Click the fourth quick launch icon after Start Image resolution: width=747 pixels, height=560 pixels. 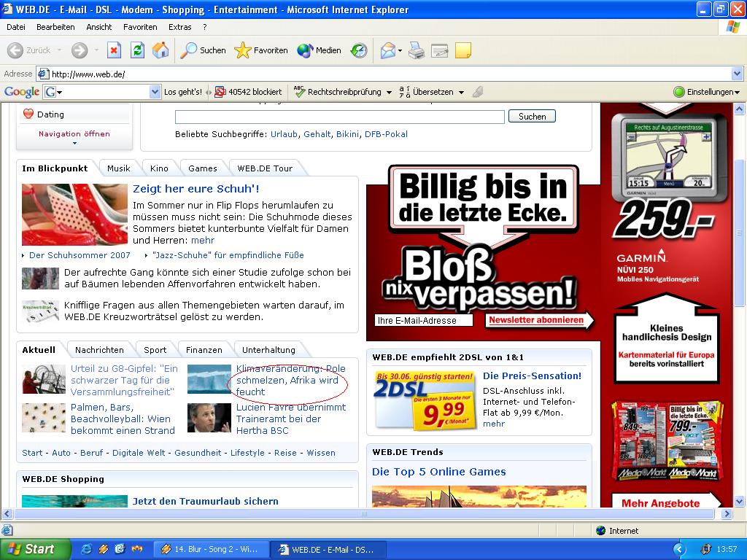pos(136,549)
